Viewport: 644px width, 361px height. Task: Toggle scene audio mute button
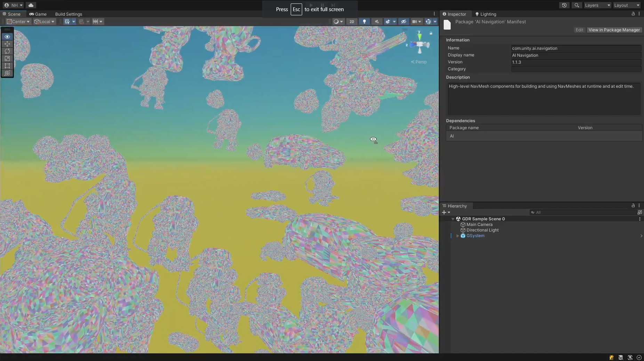(377, 22)
